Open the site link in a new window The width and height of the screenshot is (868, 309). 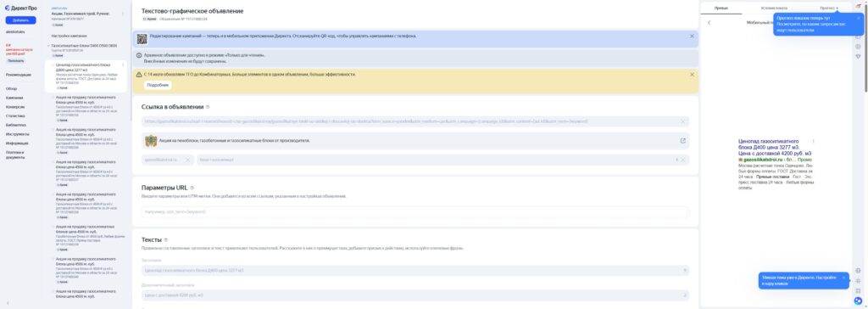click(x=682, y=140)
